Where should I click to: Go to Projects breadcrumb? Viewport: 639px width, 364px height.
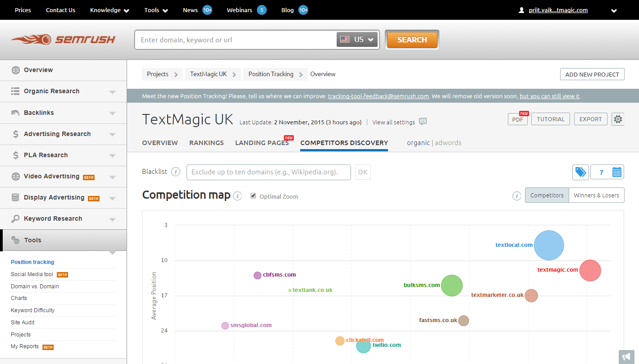[x=158, y=74]
